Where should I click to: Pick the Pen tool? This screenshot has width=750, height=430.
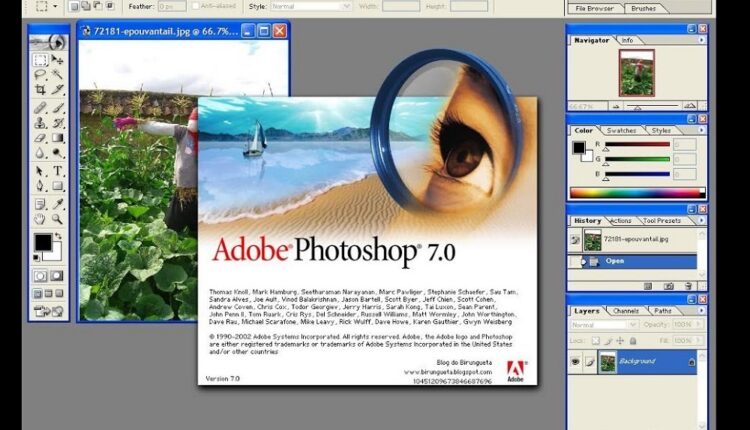(x=40, y=186)
